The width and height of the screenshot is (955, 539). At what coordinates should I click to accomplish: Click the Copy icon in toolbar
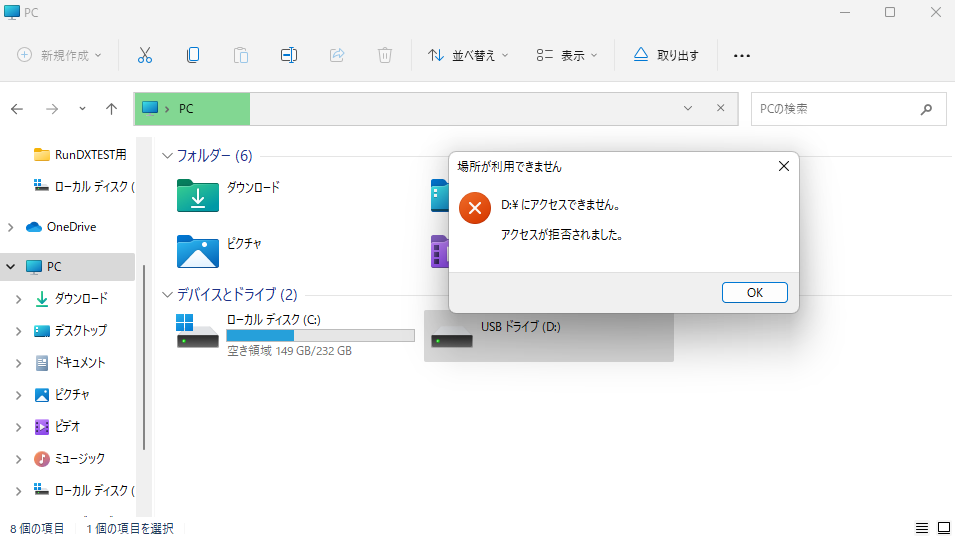coord(193,55)
